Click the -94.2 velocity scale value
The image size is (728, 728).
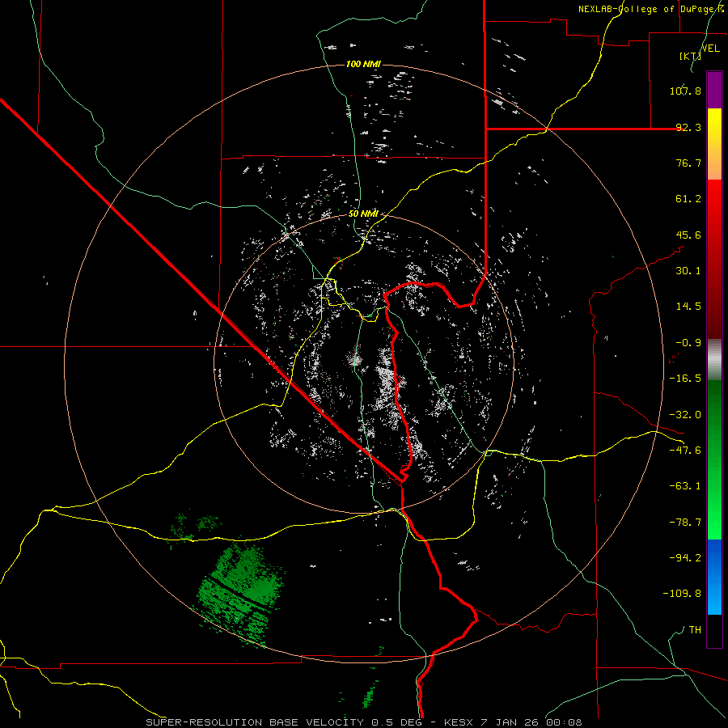tap(685, 558)
